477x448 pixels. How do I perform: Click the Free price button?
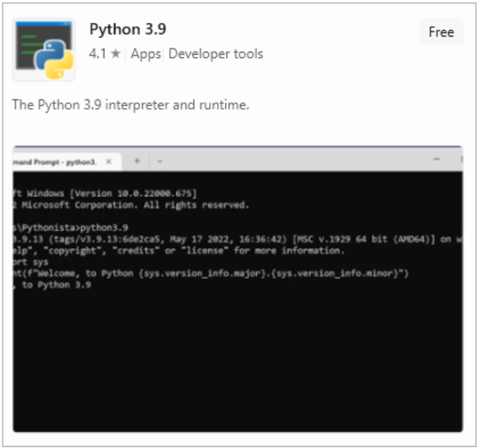pyautogui.click(x=440, y=32)
